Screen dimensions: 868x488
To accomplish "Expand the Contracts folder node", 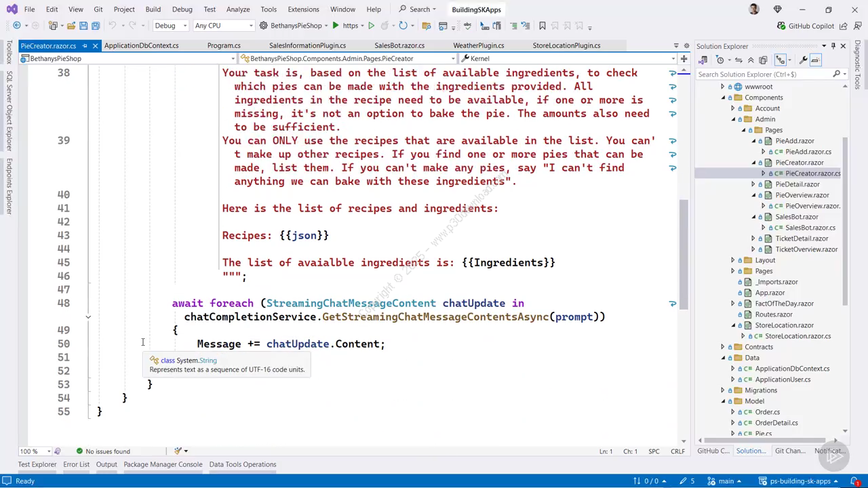I will [722, 347].
